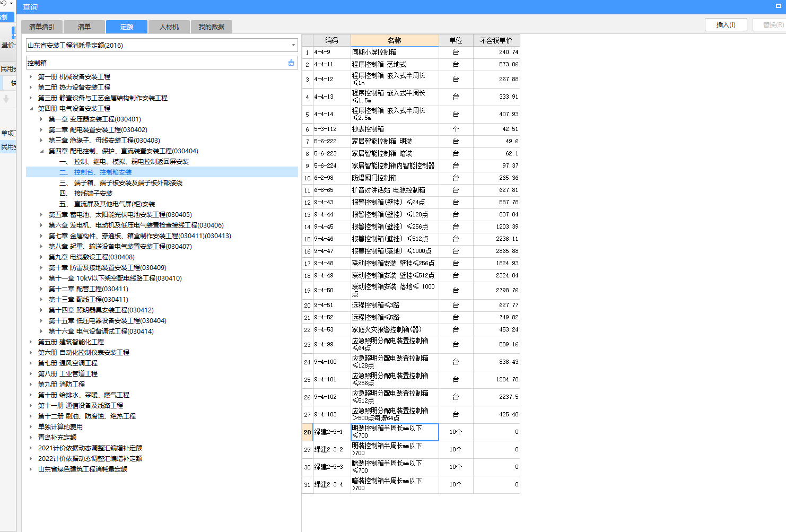Select row 同期小屏控制箱
Viewport: 786px width, 532px height.
[x=395, y=53]
